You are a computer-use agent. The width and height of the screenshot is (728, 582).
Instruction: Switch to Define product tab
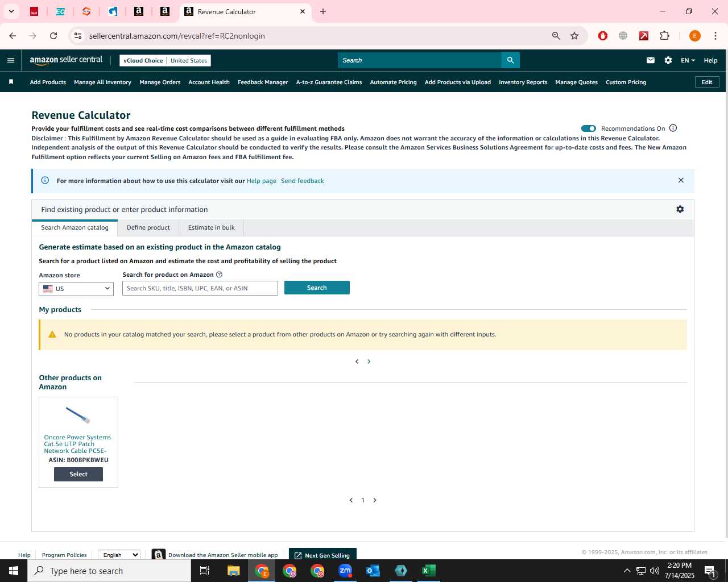[x=148, y=227]
